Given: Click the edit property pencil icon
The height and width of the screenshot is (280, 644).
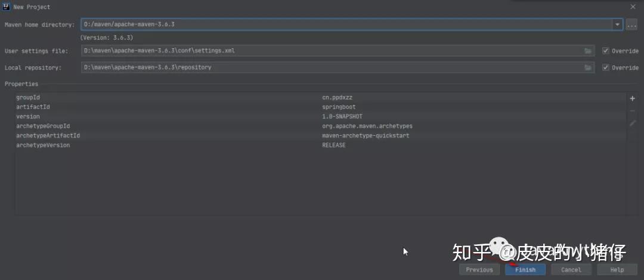Looking at the screenshot, I should point(633,123).
